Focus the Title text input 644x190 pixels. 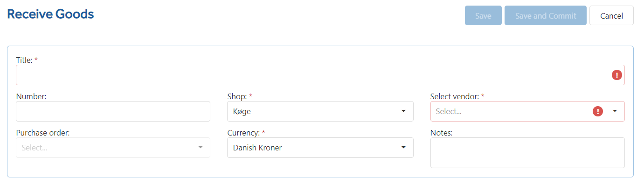pos(320,75)
